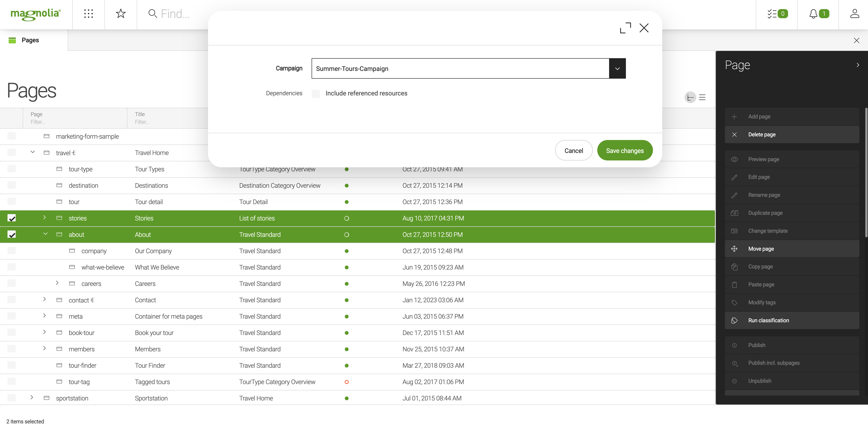Select the what-we-believe page row

(357, 267)
